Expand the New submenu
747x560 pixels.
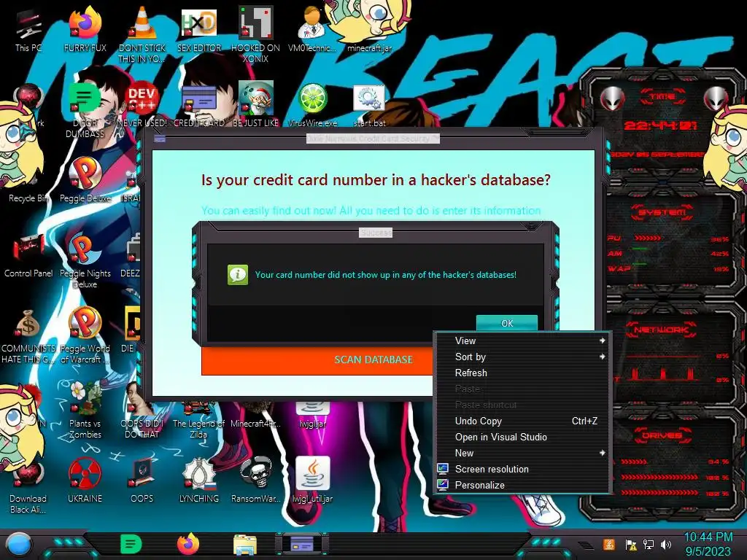(522, 453)
